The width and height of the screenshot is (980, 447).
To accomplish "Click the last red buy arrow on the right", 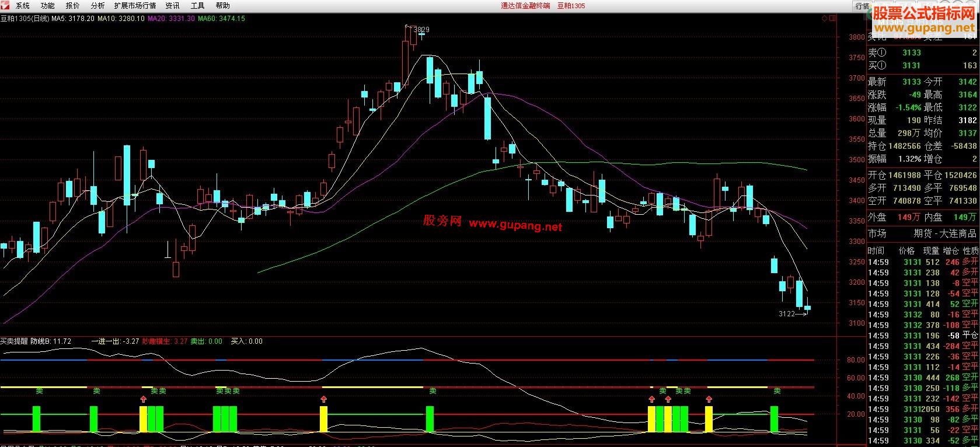I will coord(709,399).
